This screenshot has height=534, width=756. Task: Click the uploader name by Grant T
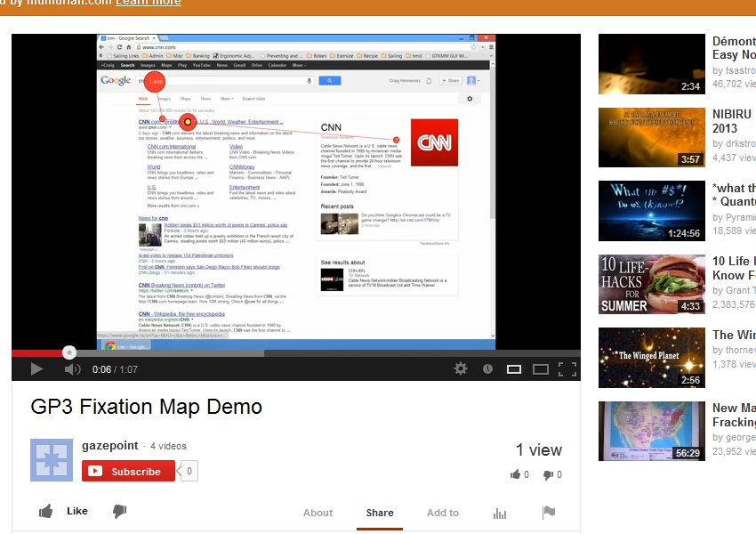(x=735, y=290)
